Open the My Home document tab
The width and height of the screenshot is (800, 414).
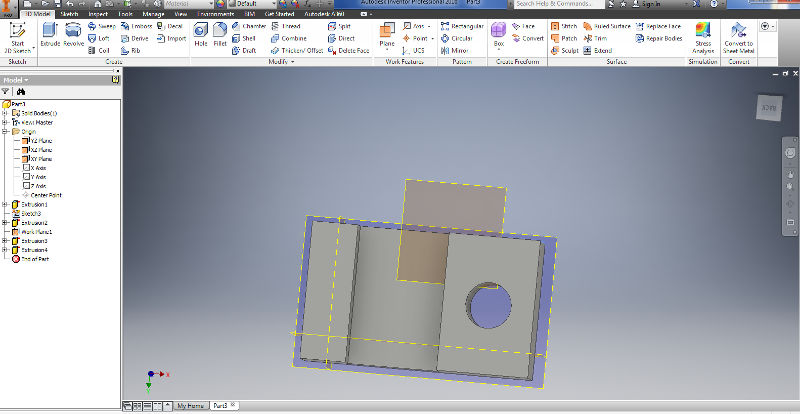click(x=192, y=405)
